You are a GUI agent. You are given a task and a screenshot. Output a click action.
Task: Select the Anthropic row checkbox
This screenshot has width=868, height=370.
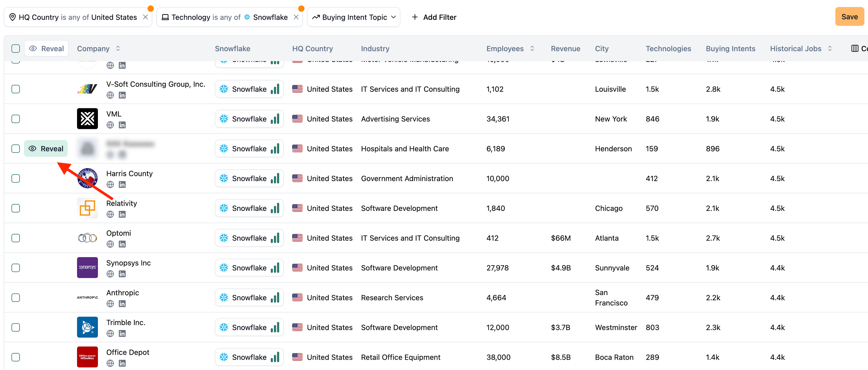pyautogui.click(x=15, y=298)
